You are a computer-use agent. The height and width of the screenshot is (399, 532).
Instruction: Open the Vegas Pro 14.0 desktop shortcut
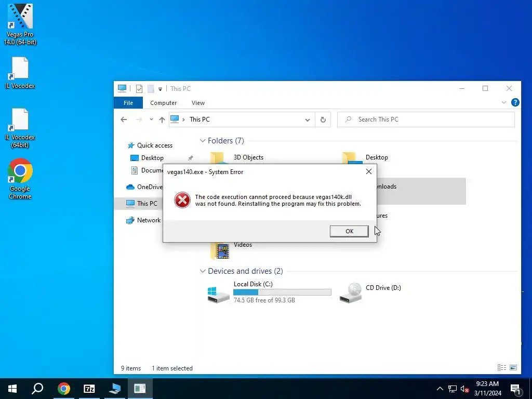(20, 24)
